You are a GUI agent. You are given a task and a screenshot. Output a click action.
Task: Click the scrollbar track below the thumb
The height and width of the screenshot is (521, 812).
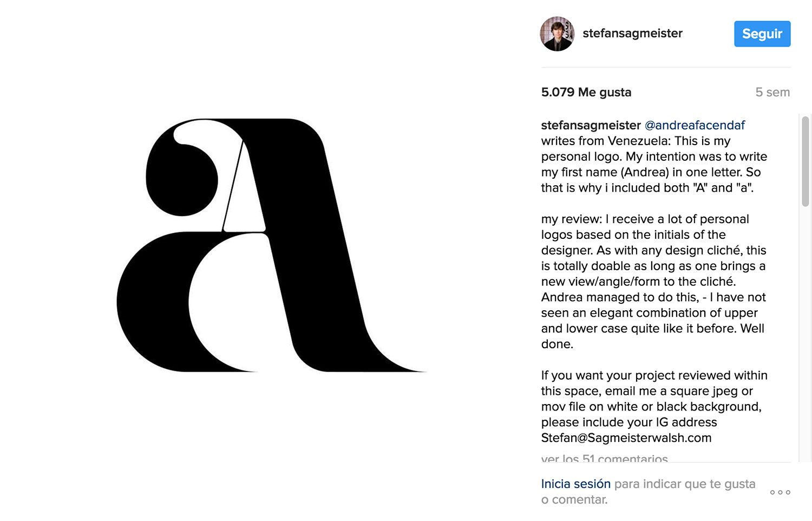tap(806, 325)
